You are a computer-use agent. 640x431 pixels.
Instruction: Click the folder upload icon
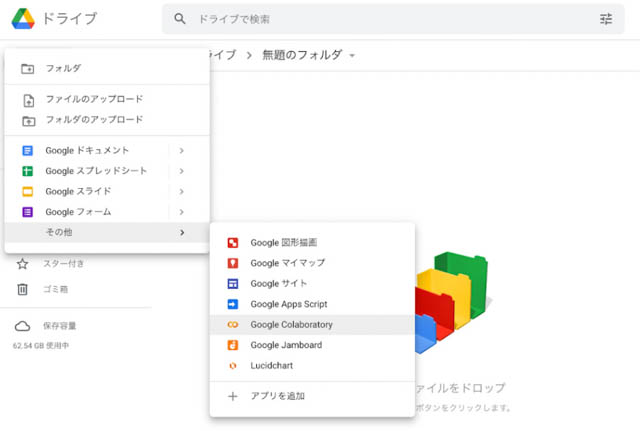coord(29,121)
